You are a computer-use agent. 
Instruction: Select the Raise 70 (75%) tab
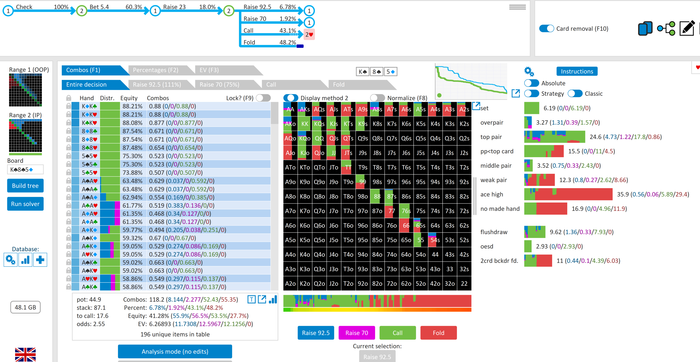[x=229, y=85]
